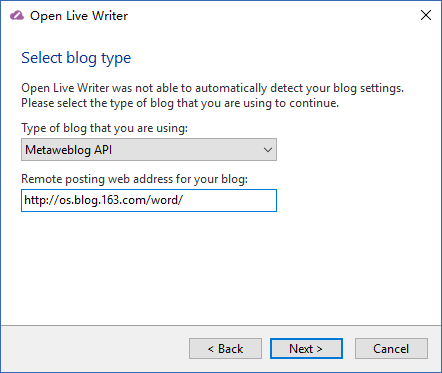Select the Metaweblog API text in combo
This screenshot has width=442, height=373.
(69, 150)
